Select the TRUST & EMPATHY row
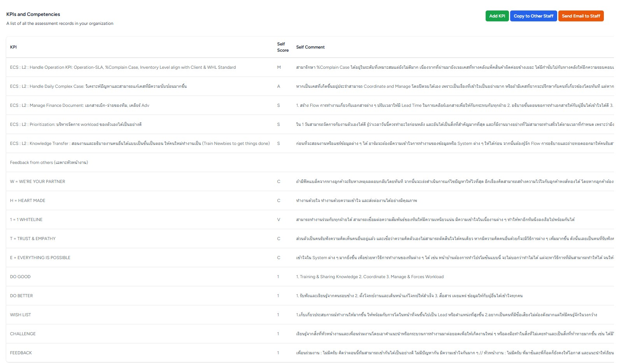This screenshot has height=364, width=619. [x=33, y=239]
